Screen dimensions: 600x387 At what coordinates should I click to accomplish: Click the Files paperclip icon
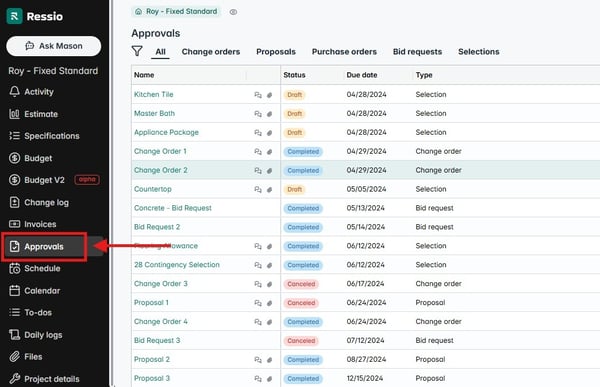click(15, 357)
